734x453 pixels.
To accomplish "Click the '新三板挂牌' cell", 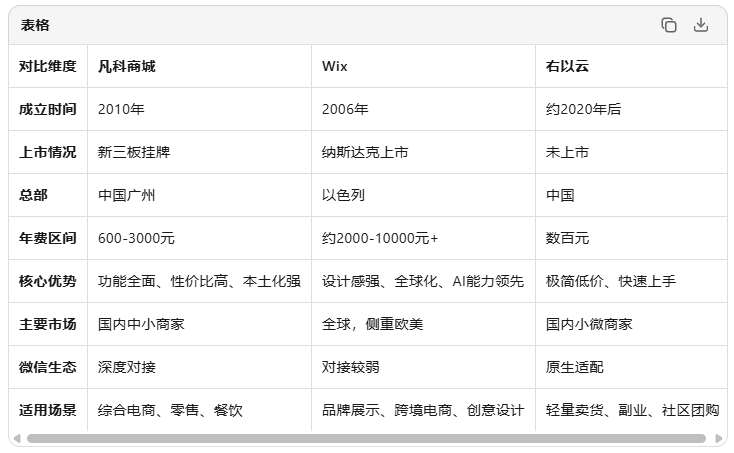I will tap(199, 152).
